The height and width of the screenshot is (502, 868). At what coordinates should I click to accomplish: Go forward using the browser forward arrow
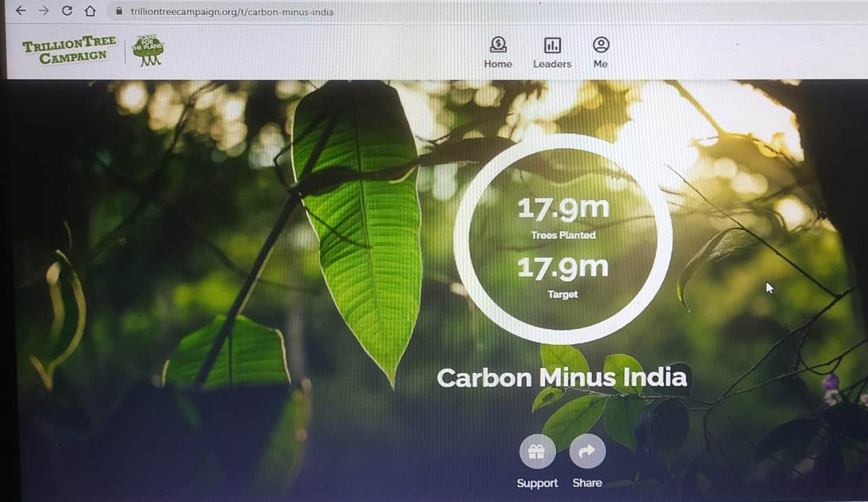(x=43, y=11)
